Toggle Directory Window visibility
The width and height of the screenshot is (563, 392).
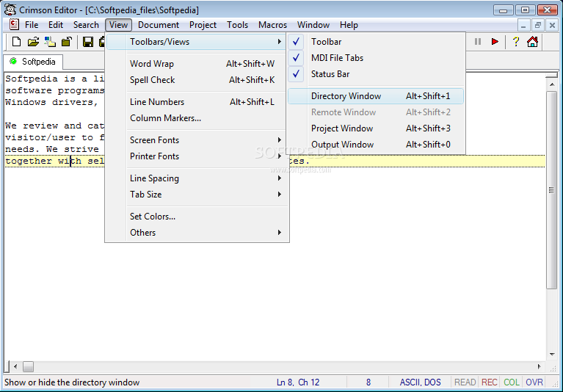coord(375,96)
